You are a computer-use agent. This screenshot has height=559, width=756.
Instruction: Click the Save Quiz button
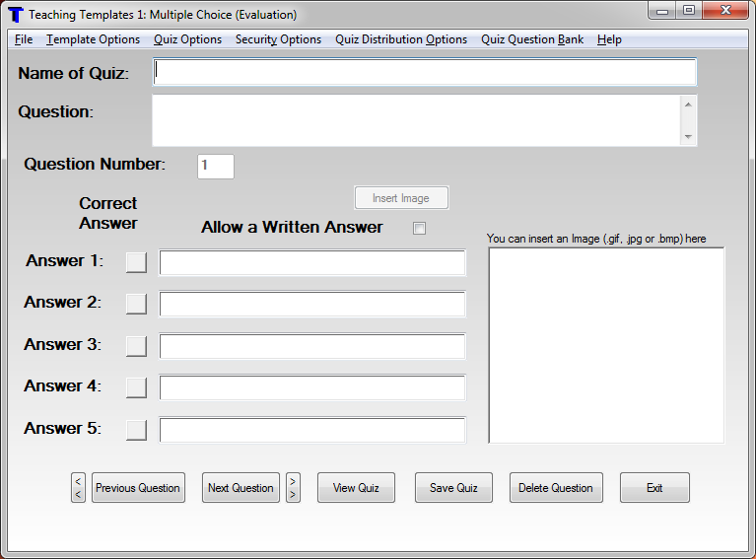click(x=453, y=488)
